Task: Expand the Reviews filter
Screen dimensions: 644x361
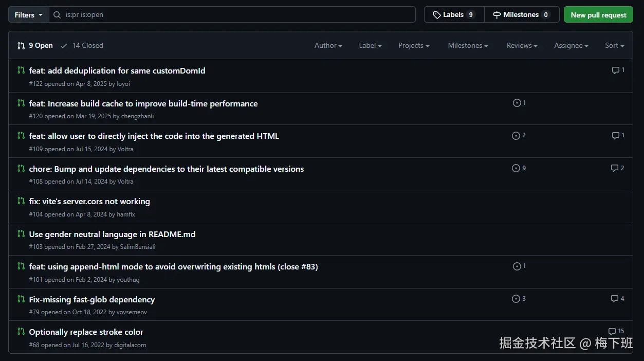Action: point(522,46)
